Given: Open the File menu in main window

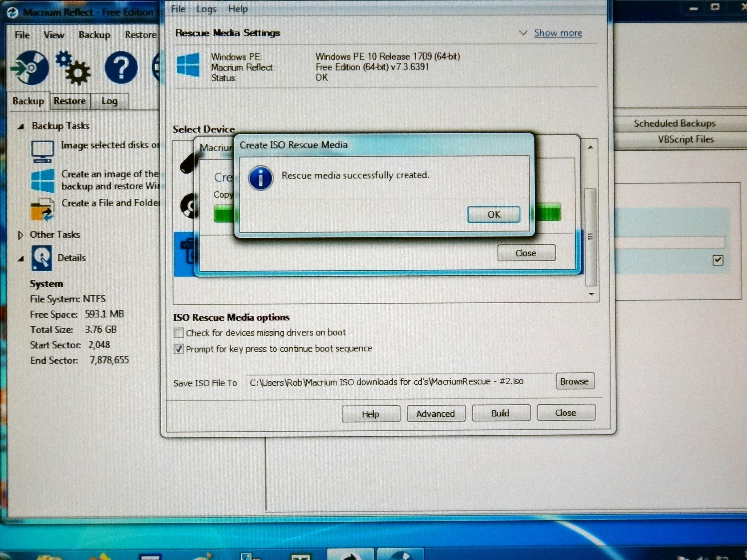Looking at the screenshot, I should 22,35.
